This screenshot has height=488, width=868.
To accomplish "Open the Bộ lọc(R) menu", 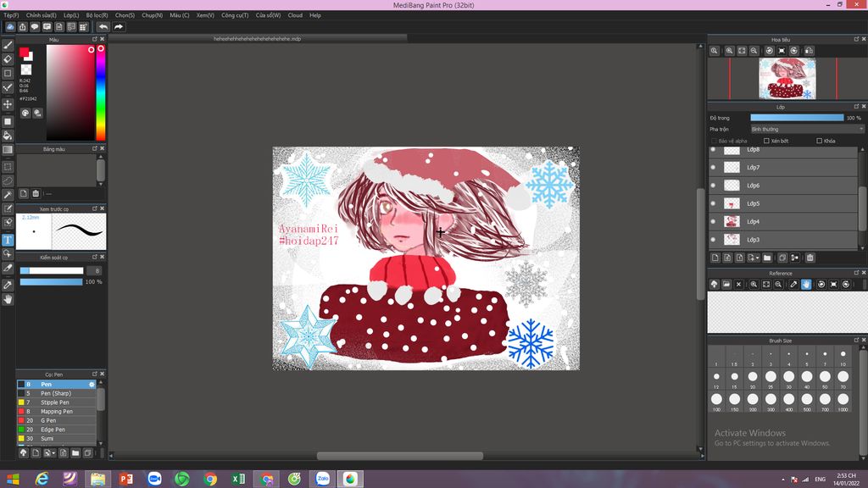I will point(97,15).
